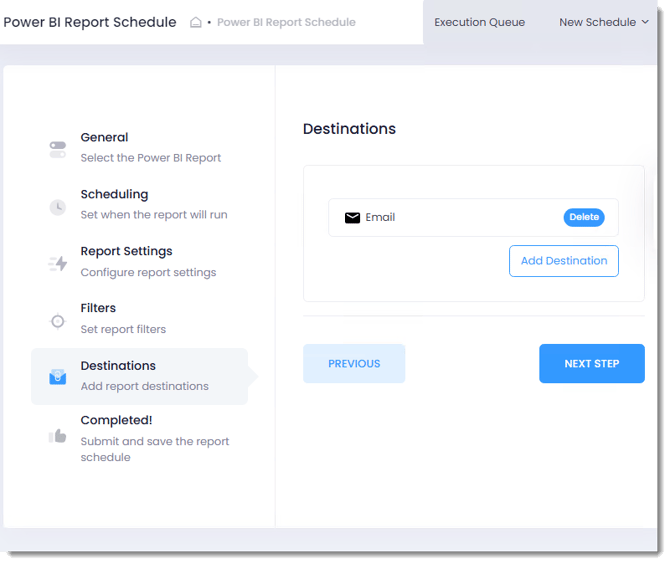Click the Power BI Report Schedule breadcrumb link
The image size is (670, 564).
[286, 22]
